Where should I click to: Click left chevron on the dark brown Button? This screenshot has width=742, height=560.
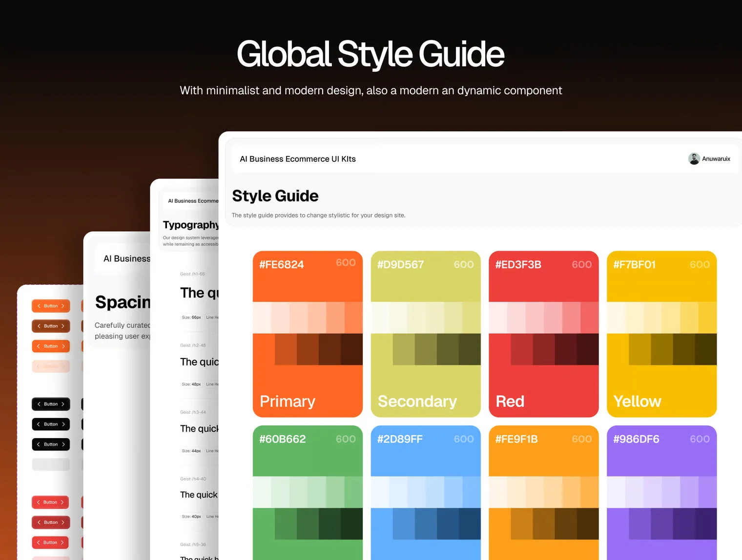click(x=39, y=326)
